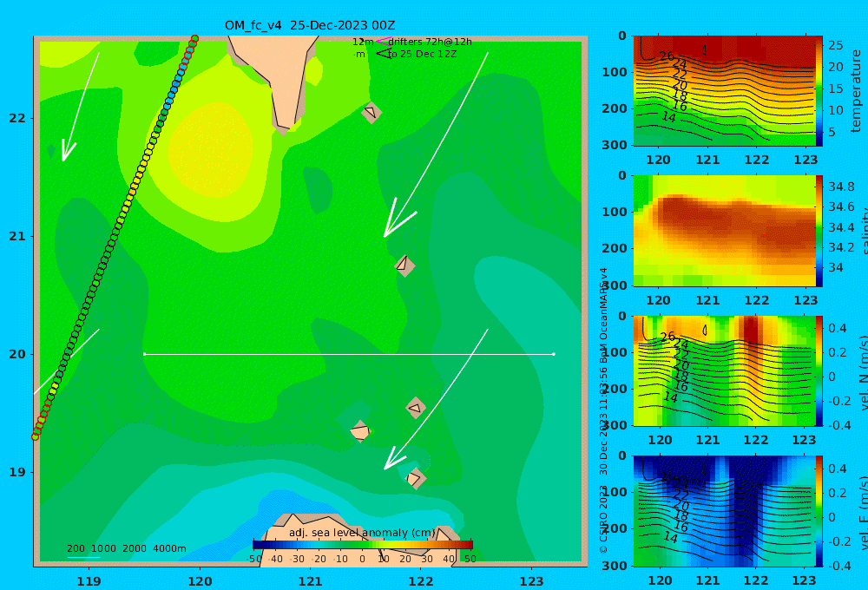Pick the vel. E colorbar
The image size is (868, 590).
click(819, 511)
